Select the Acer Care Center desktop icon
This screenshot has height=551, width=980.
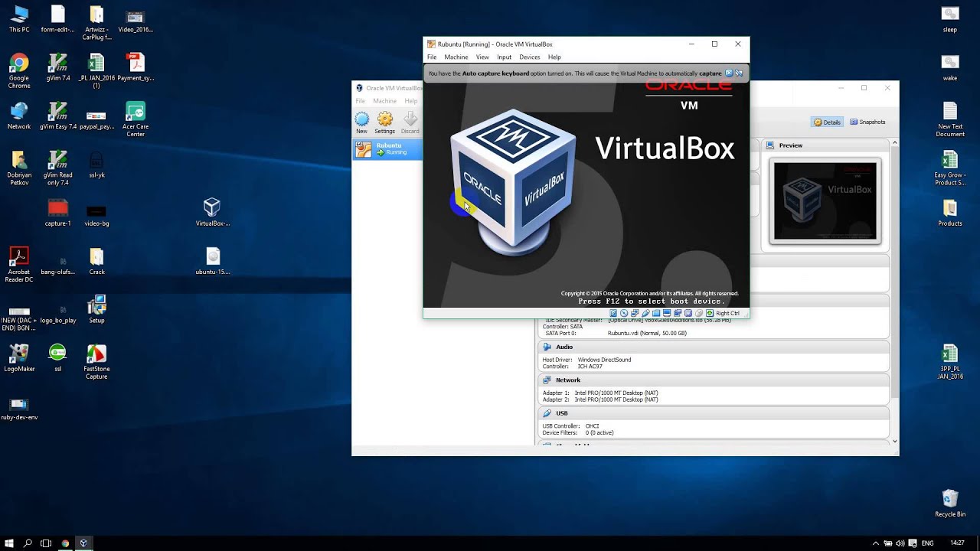(x=136, y=120)
